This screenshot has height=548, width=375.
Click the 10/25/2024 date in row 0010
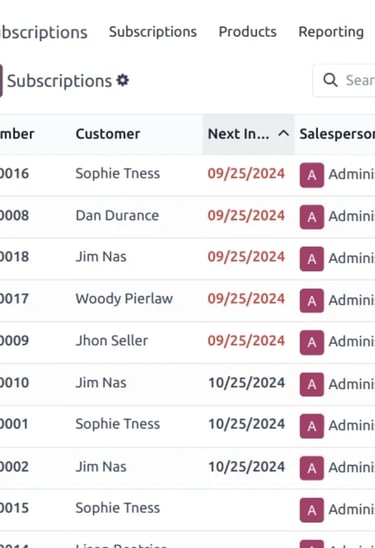tap(246, 383)
